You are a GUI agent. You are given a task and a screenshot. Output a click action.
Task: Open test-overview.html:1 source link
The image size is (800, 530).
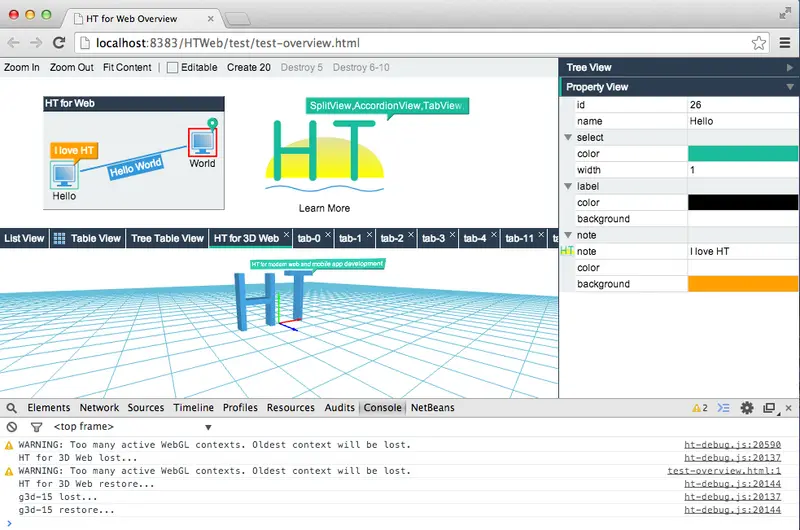pos(724,471)
